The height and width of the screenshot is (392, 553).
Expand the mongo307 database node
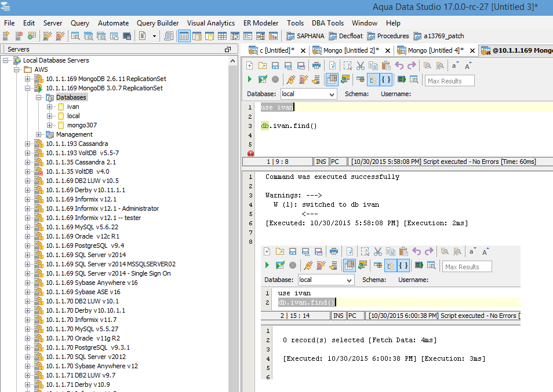49,126
